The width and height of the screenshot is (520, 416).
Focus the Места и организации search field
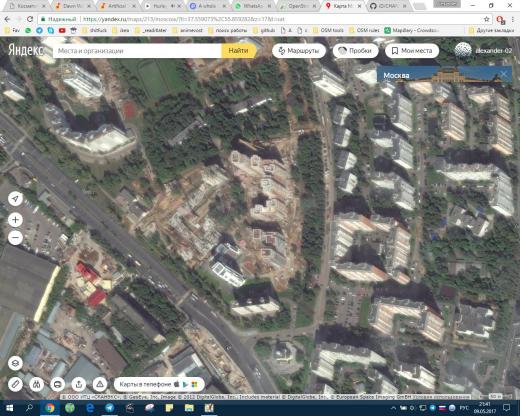tap(137, 51)
